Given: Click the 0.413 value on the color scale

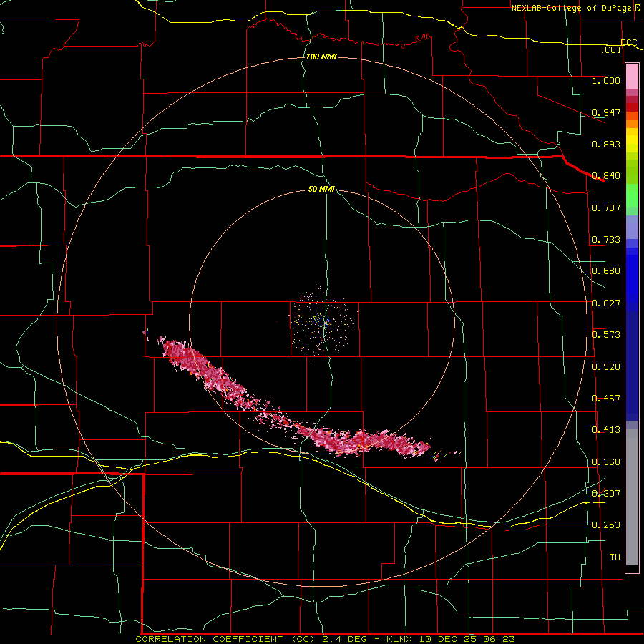Looking at the screenshot, I should (606, 430).
